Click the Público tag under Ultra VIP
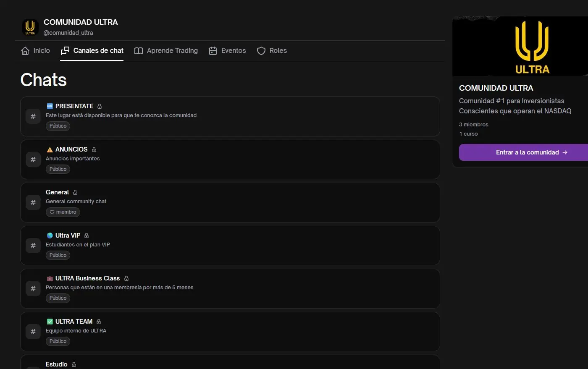Image resolution: width=588 pixels, height=369 pixels. pos(58,255)
